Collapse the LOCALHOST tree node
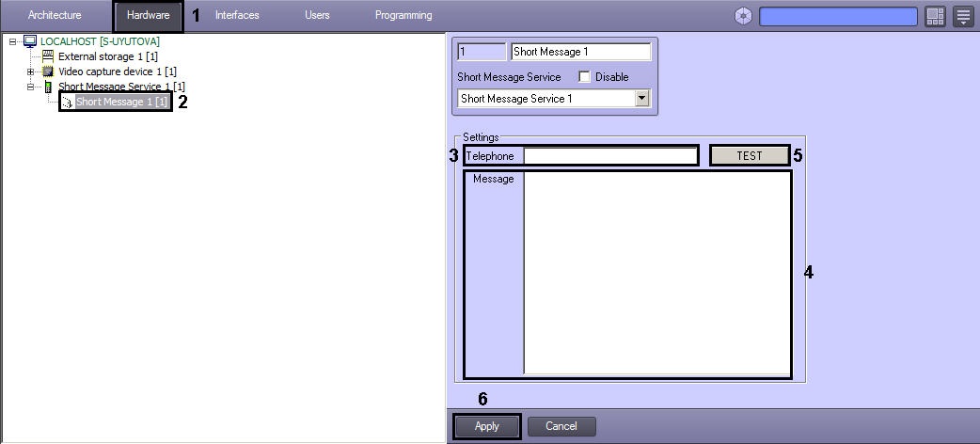Viewport: 980px width, 444px height. 12,42
